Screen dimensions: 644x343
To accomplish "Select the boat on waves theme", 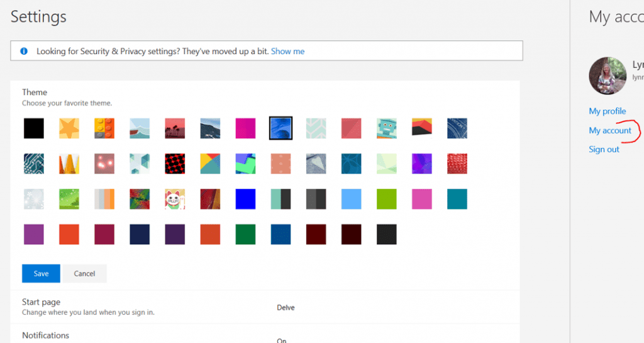I will 140,128.
